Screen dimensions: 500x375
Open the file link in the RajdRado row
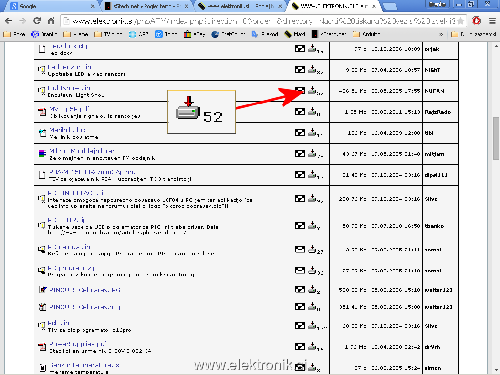[x=69, y=109]
